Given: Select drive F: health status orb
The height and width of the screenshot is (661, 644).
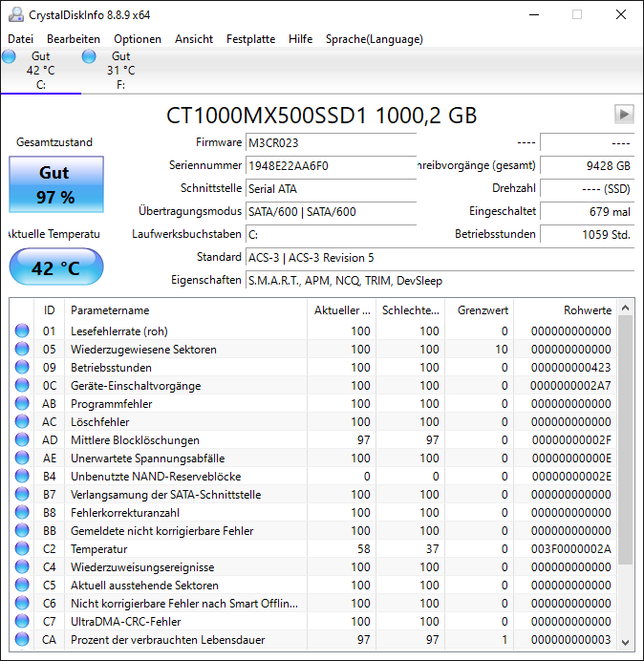Looking at the screenshot, I should (x=89, y=56).
